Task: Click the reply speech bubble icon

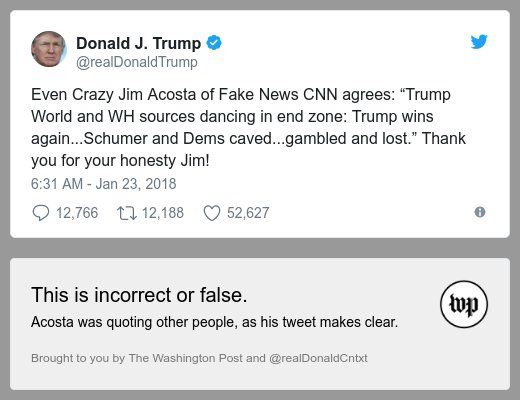Action: point(41,213)
